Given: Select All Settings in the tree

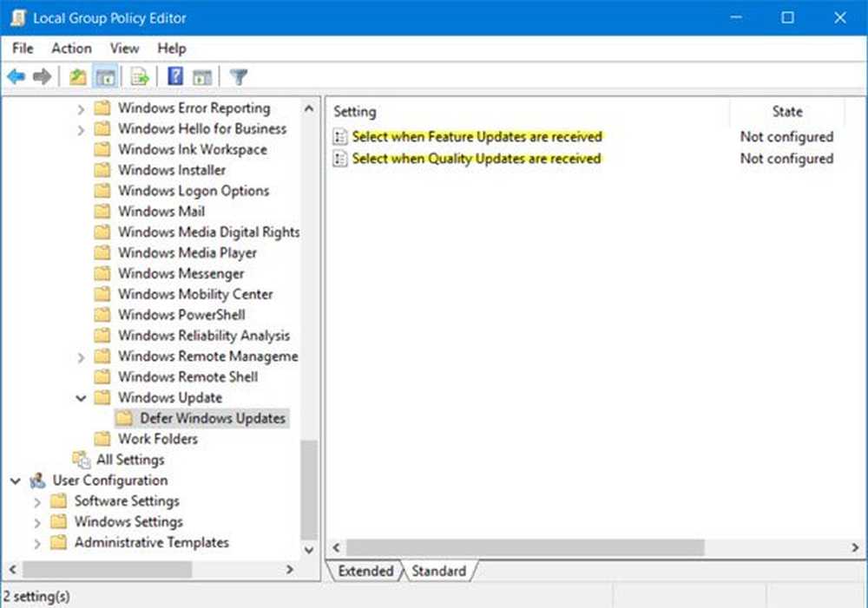Looking at the screenshot, I should click(130, 460).
